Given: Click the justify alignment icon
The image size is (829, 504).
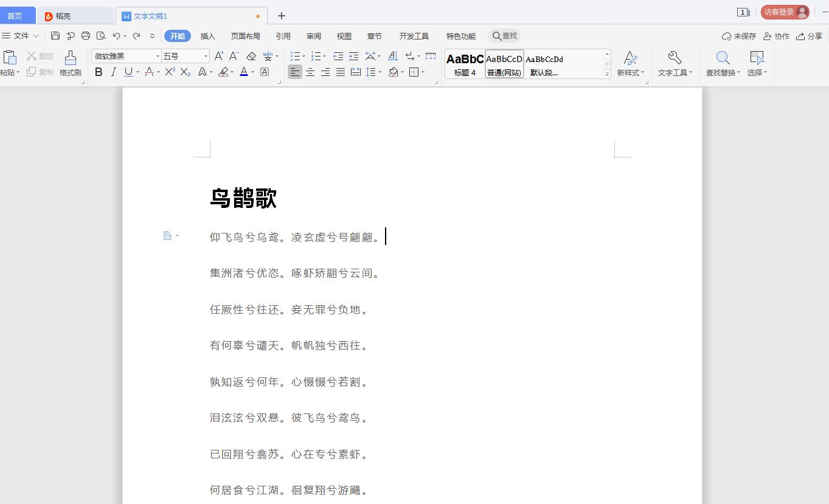Looking at the screenshot, I should pos(341,72).
